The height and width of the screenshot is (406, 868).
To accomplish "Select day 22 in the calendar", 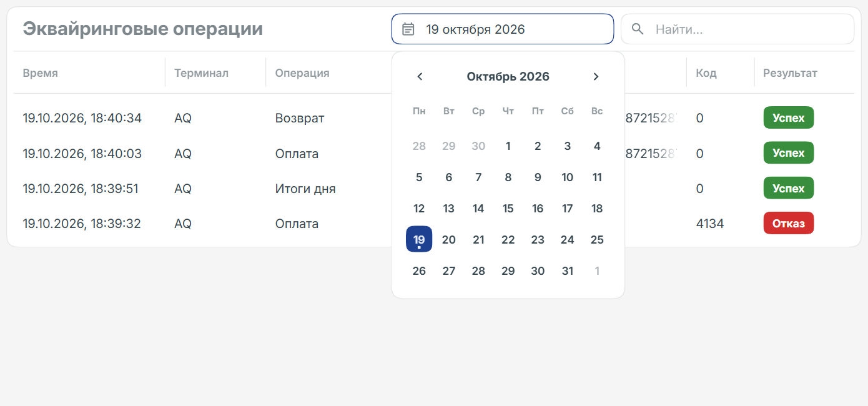I will coord(508,240).
